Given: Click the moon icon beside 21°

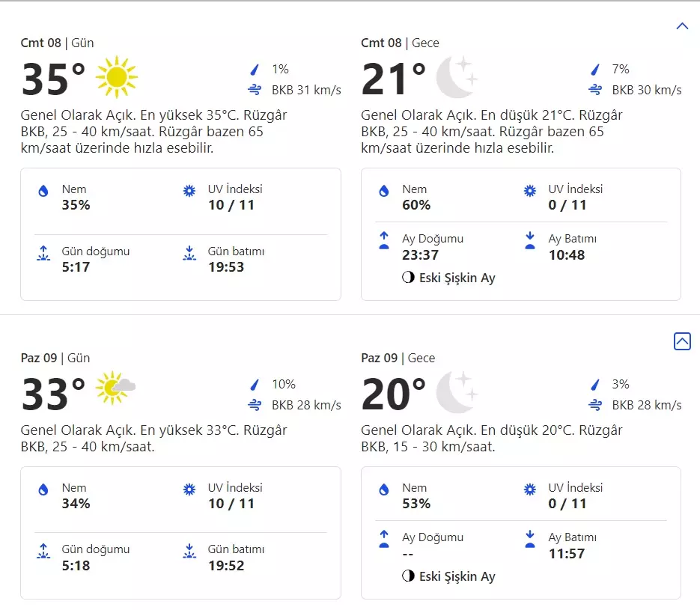Looking at the screenshot, I should point(457,76).
